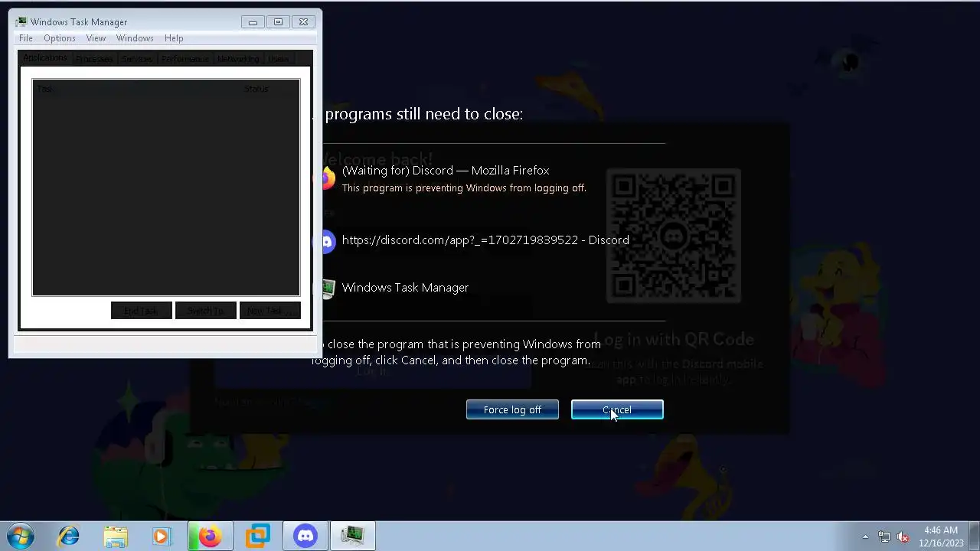
Task: Open Windows Explorer folder icon on taskbar
Action: (116, 536)
